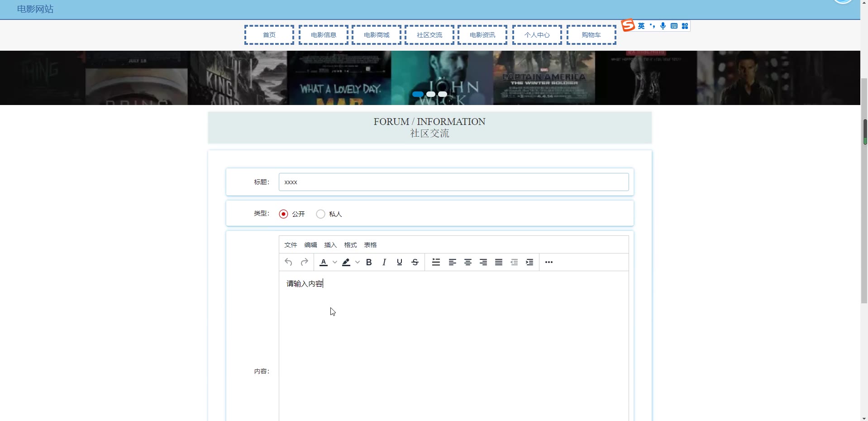Open the 电影商城 navigation button
This screenshot has width=868, height=421.
point(377,35)
